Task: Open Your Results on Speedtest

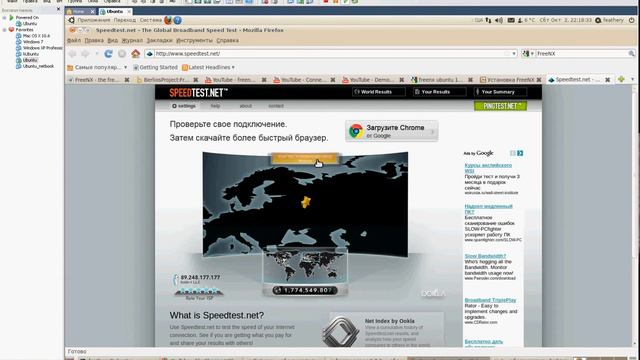Action: (x=439, y=92)
